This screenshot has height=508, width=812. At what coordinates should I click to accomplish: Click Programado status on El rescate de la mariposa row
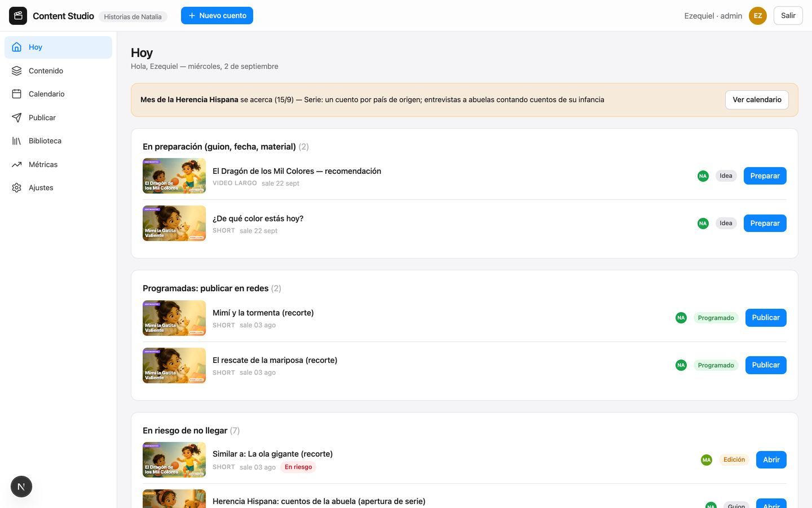(x=716, y=365)
